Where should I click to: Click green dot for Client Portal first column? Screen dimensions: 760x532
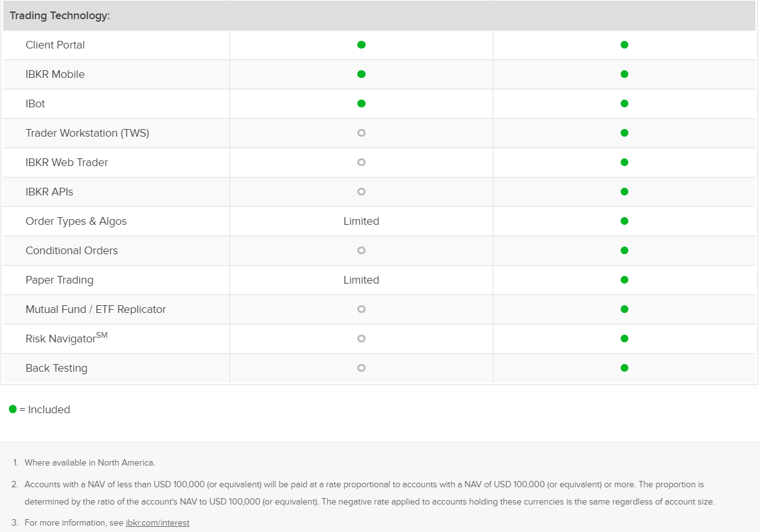point(361,45)
